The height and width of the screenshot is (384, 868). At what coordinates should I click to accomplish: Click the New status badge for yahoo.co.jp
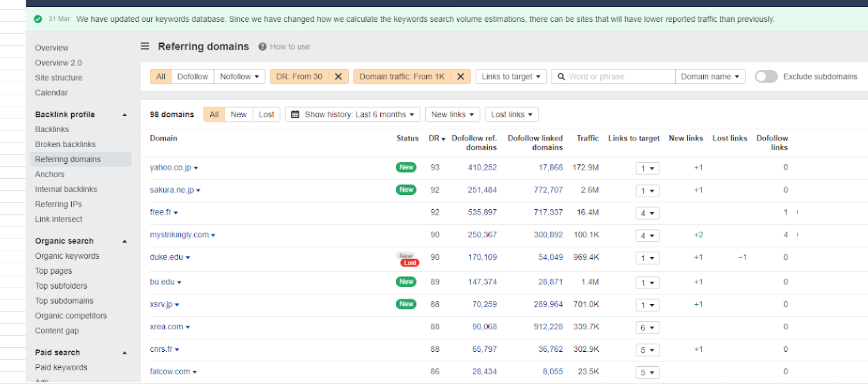[x=406, y=167]
